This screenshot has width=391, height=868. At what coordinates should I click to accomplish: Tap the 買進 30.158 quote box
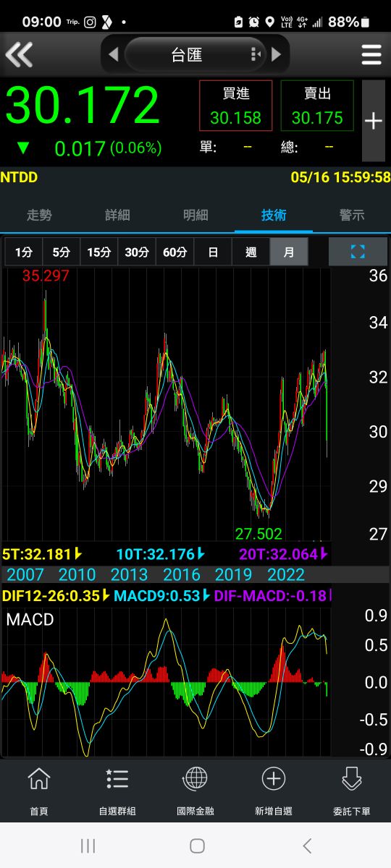(x=235, y=106)
